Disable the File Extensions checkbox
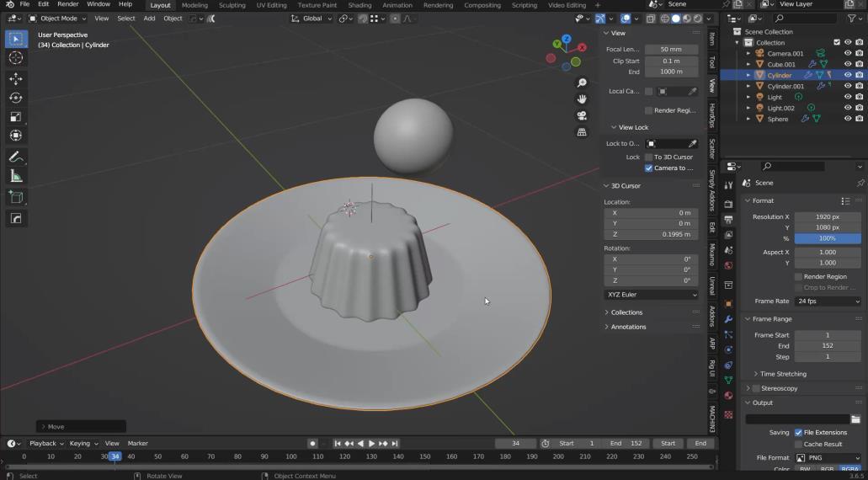868x480 pixels. pyautogui.click(x=798, y=433)
